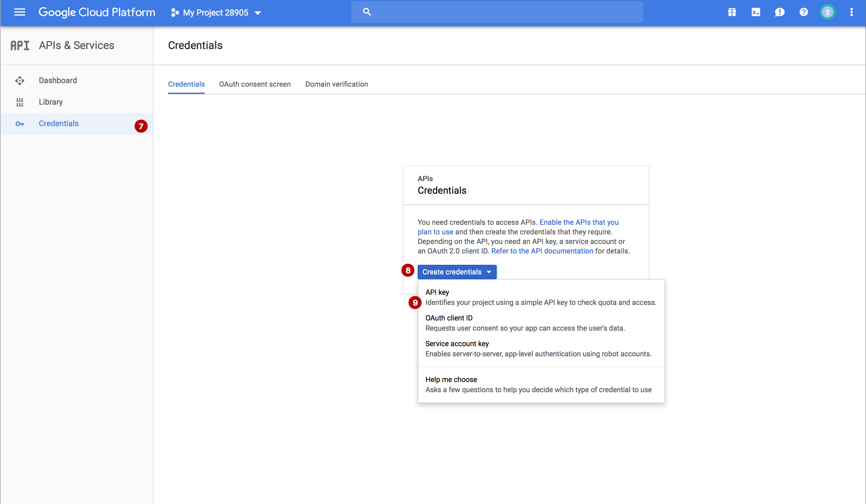
Task: Choose Service account key option
Action: click(541, 349)
